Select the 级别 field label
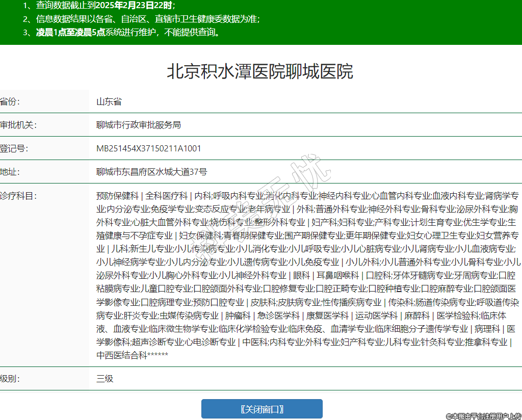 tap(10, 379)
